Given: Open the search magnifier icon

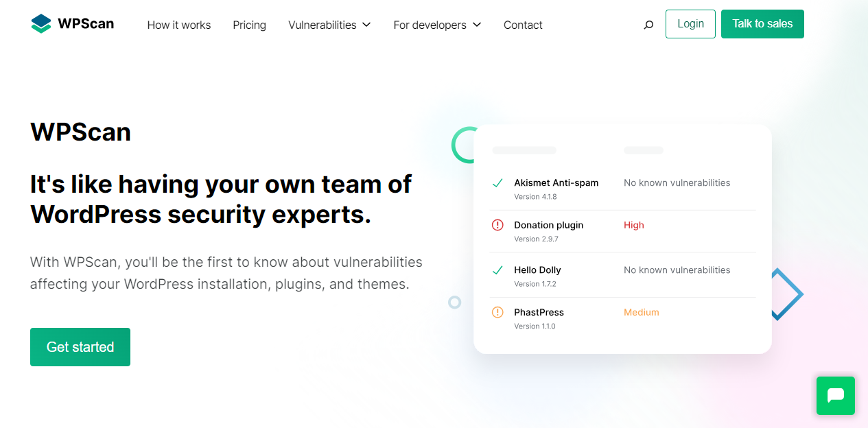Looking at the screenshot, I should click(x=648, y=25).
